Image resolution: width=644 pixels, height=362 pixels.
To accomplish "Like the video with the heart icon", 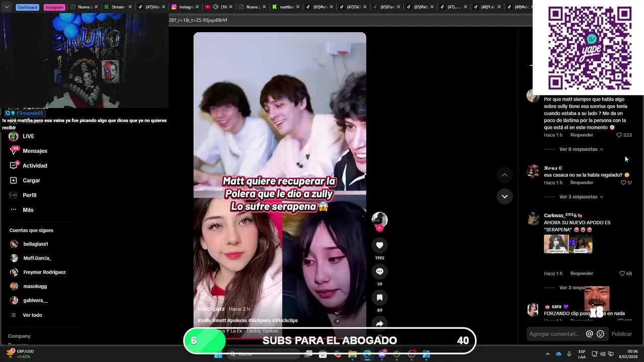I will 379,245.
